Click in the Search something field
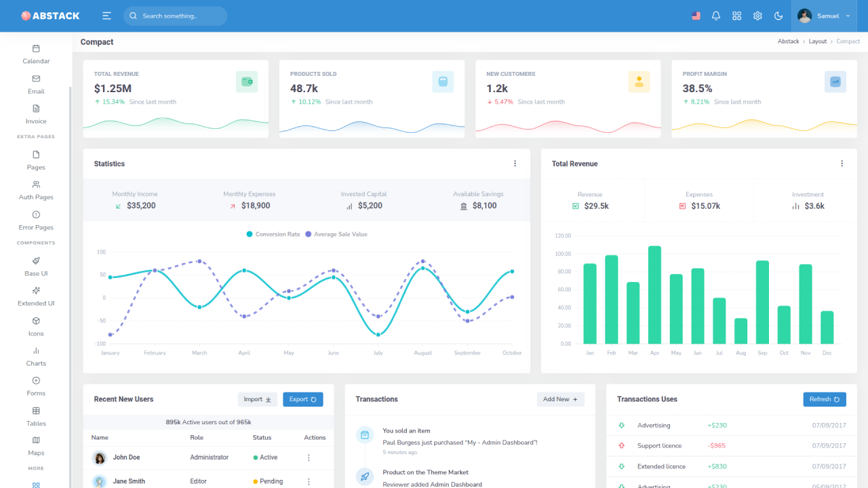This screenshot has width=868, height=488. [175, 16]
